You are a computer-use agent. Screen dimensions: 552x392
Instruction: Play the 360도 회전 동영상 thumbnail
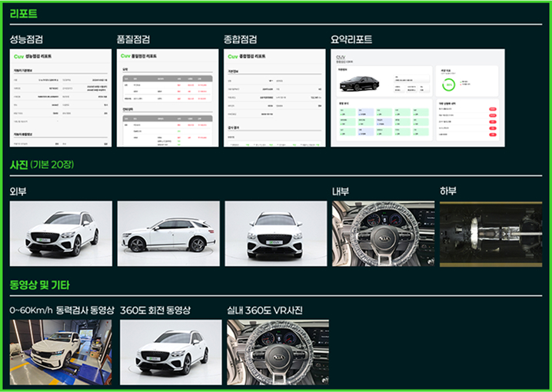click(171, 352)
